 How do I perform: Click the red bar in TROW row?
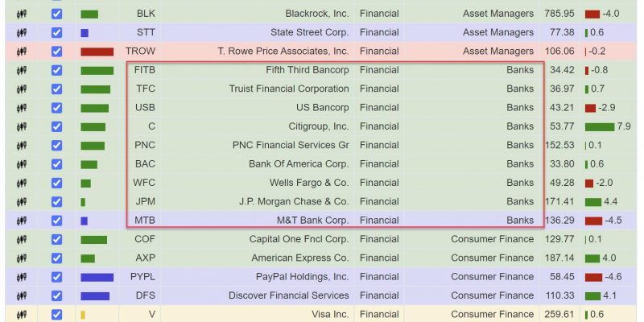pyautogui.click(x=97, y=52)
